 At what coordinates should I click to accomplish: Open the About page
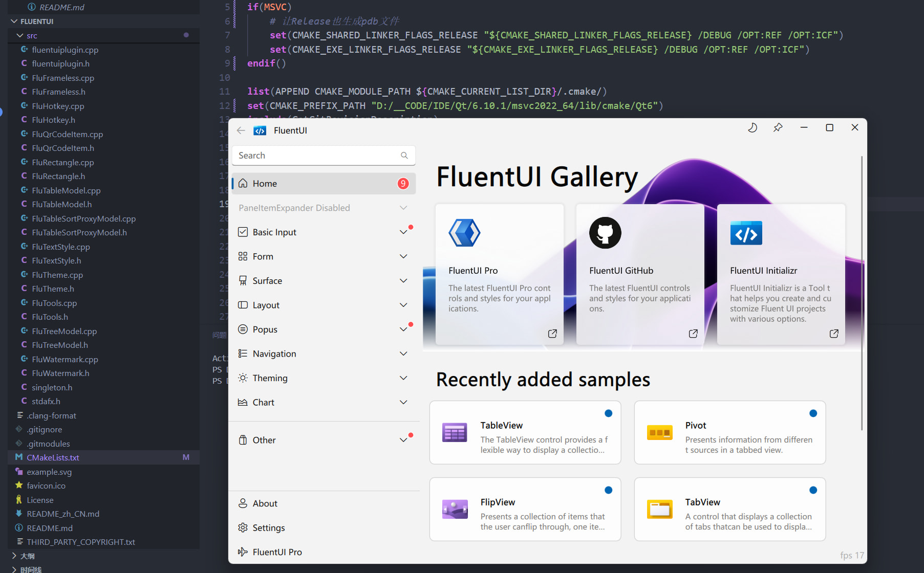pos(324,503)
